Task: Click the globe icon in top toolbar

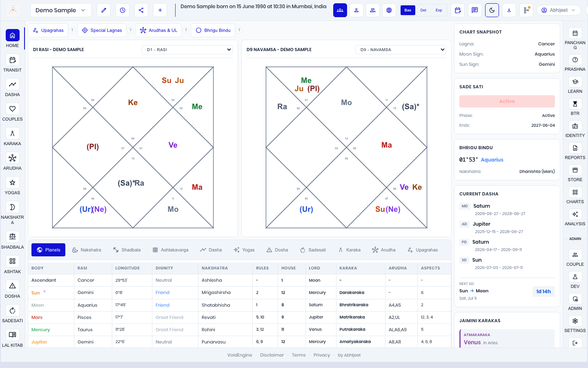Action: point(389,10)
